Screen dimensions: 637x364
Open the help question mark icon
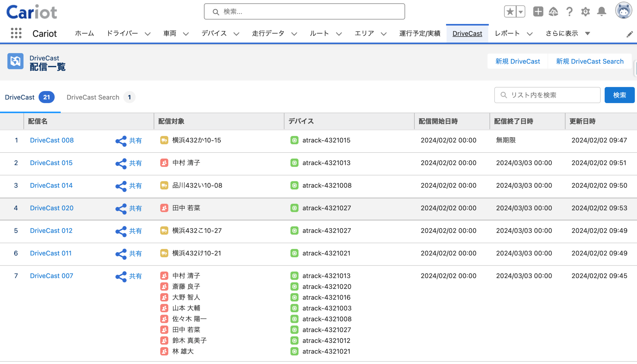pyautogui.click(x=569, y=12)
